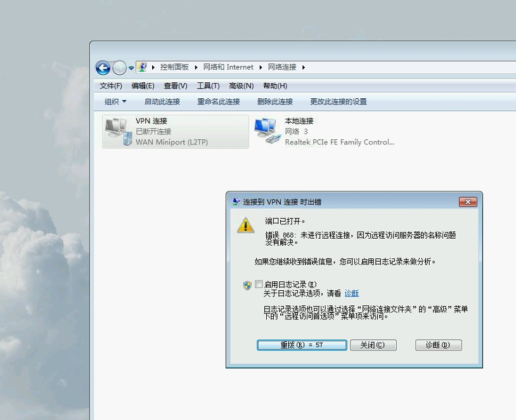516x420 pixels.
Task: Enable the 启用日志记录(E) checkbox
Action: click(x=259, y=284)
